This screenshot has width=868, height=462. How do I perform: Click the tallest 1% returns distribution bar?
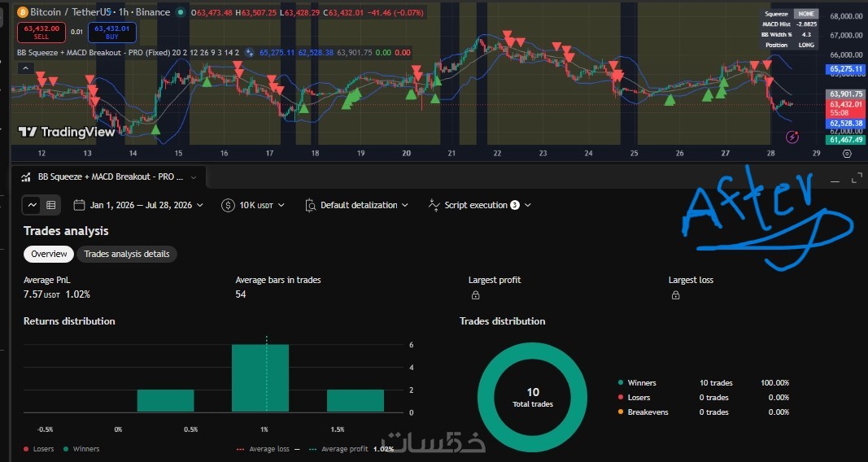[x=260, y=378]
